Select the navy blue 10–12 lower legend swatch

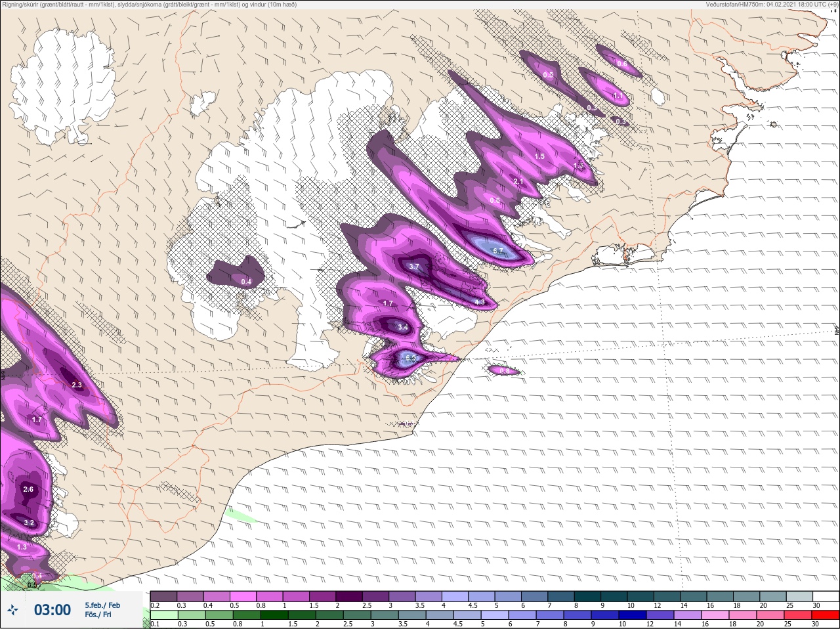click(x=634, y=615)
